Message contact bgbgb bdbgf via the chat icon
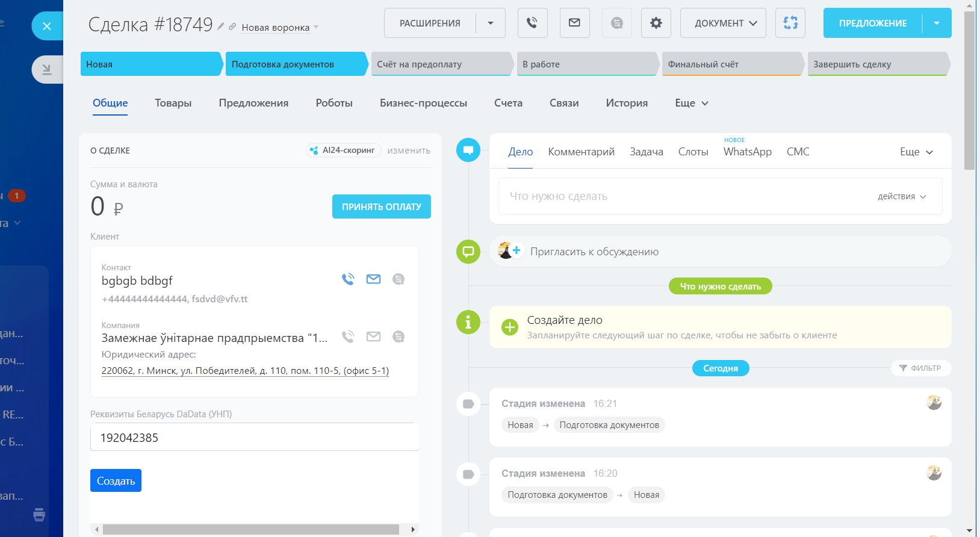The height and width of the screenshot is (537, 980). pyautogui.click(x=399, y=279)
